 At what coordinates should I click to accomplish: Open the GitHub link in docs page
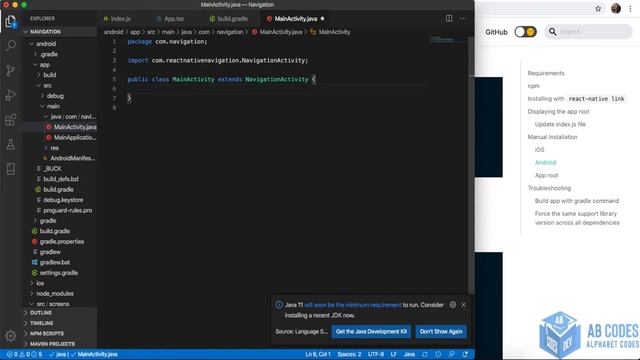point(496,32)
